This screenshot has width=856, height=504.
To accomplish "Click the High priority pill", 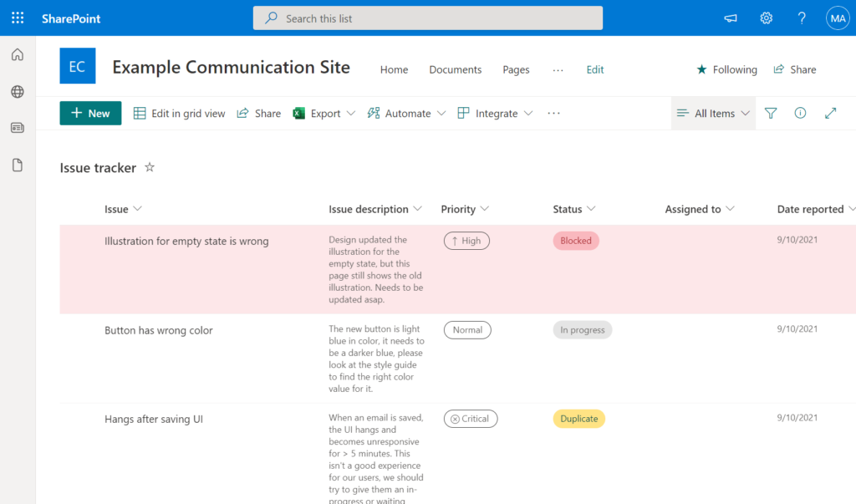I will [466, 241].
